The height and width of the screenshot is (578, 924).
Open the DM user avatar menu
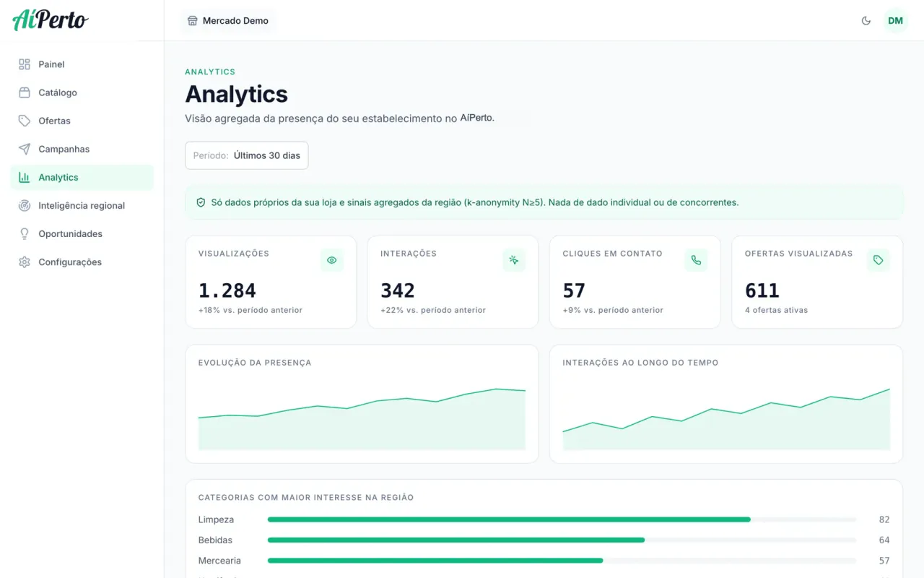coord(896,21)
